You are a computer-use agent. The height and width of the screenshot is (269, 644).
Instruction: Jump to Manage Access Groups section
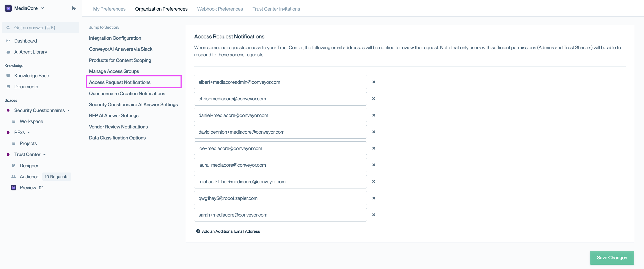tap(114, 71)
